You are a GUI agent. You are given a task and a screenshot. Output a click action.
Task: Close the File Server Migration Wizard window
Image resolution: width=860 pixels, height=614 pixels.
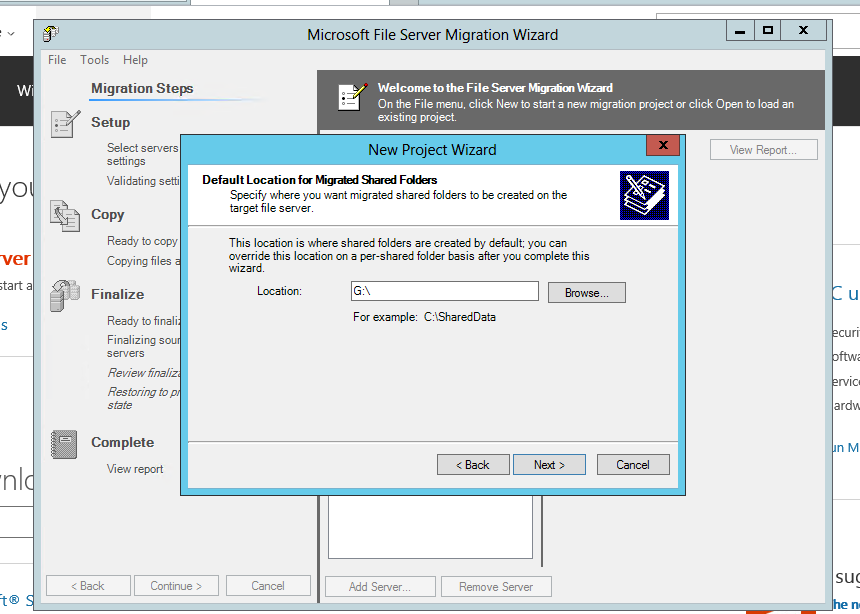tap(804, 31)
